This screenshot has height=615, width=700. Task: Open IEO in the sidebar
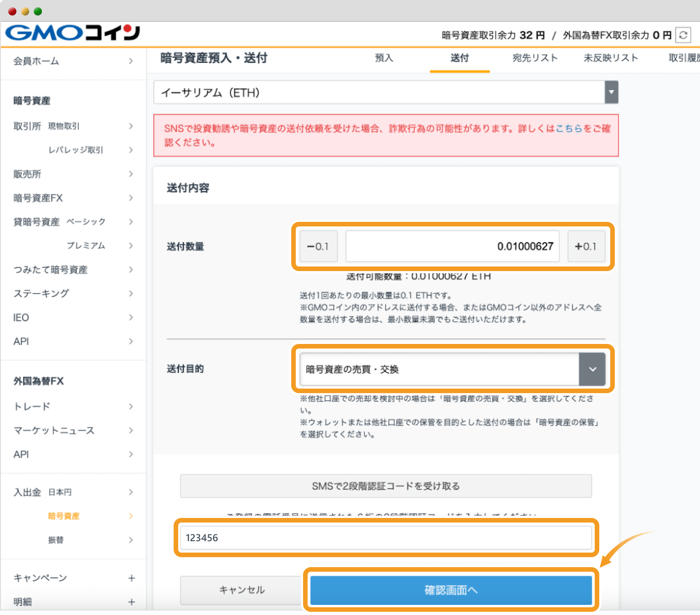[73, 318]
